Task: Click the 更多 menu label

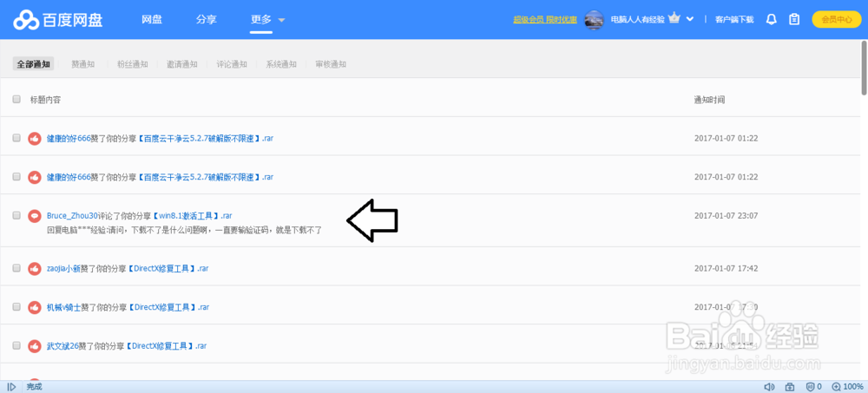Action: (260, 19)
